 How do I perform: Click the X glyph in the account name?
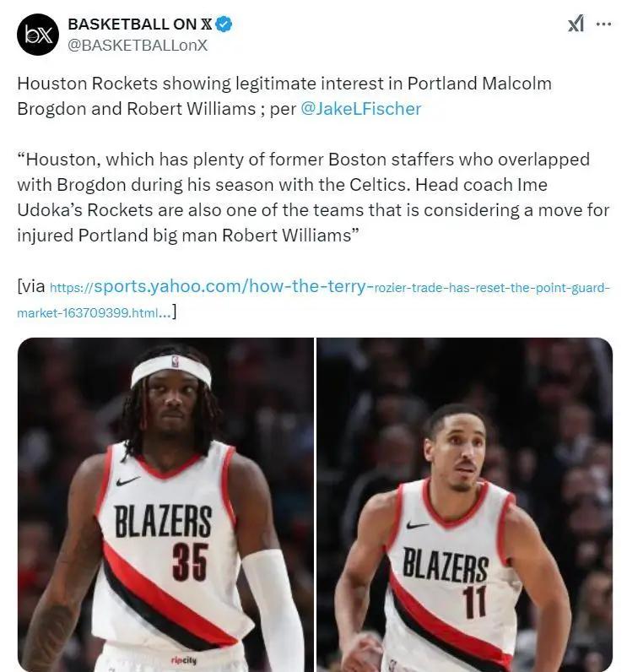click(206, 24)
